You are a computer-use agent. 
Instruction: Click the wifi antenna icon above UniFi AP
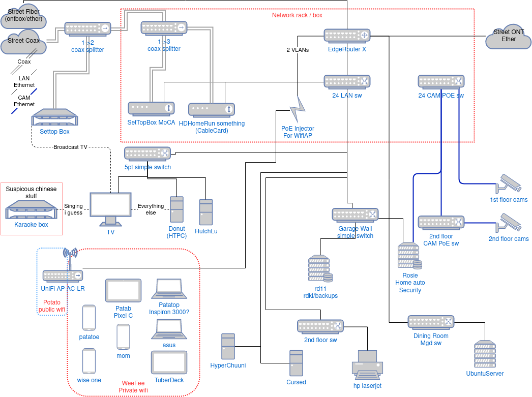(x=70, y=258)
